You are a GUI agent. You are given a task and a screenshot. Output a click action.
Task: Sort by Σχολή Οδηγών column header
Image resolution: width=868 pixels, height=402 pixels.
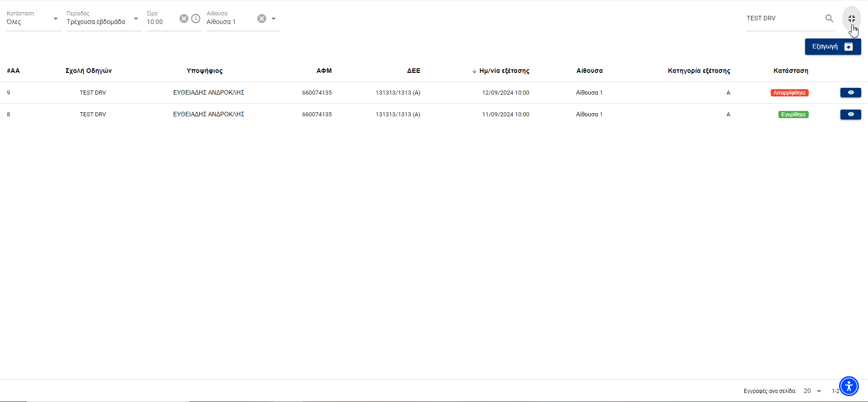click(89, 71)
